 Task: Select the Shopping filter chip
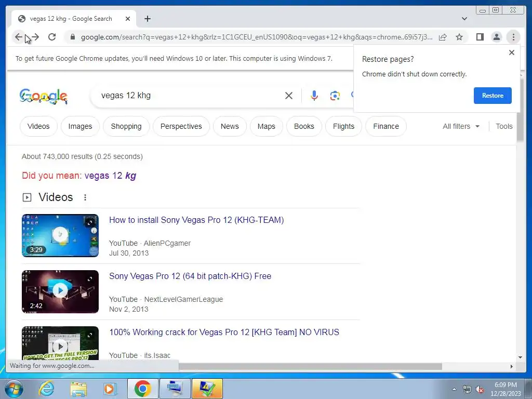pos(126,126)
